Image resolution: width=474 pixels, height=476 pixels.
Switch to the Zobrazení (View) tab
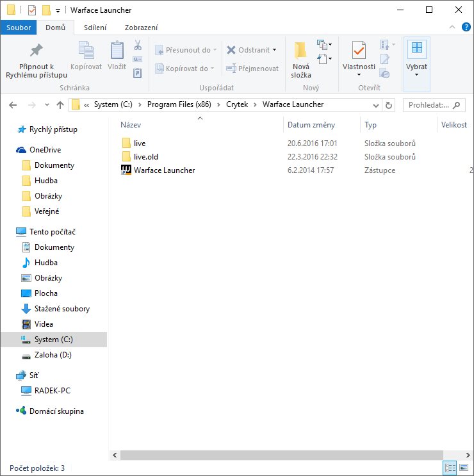point(141,28)
